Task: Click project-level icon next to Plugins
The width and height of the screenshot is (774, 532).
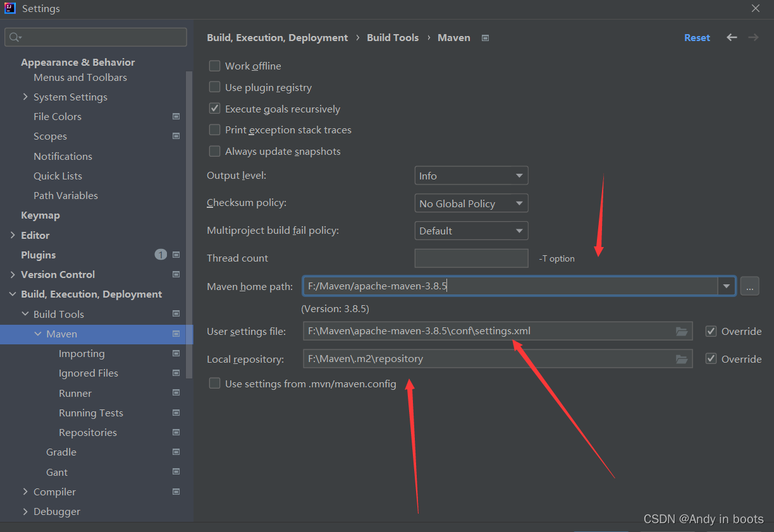Action: [x=176, y=255]
